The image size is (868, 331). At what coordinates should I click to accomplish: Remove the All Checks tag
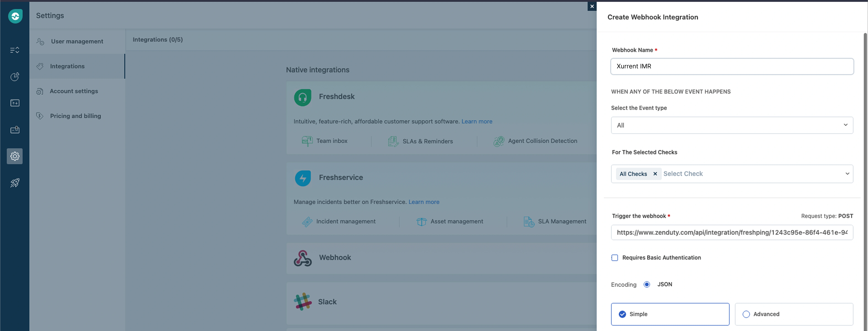pyautogui.click(x=655, y=174)
